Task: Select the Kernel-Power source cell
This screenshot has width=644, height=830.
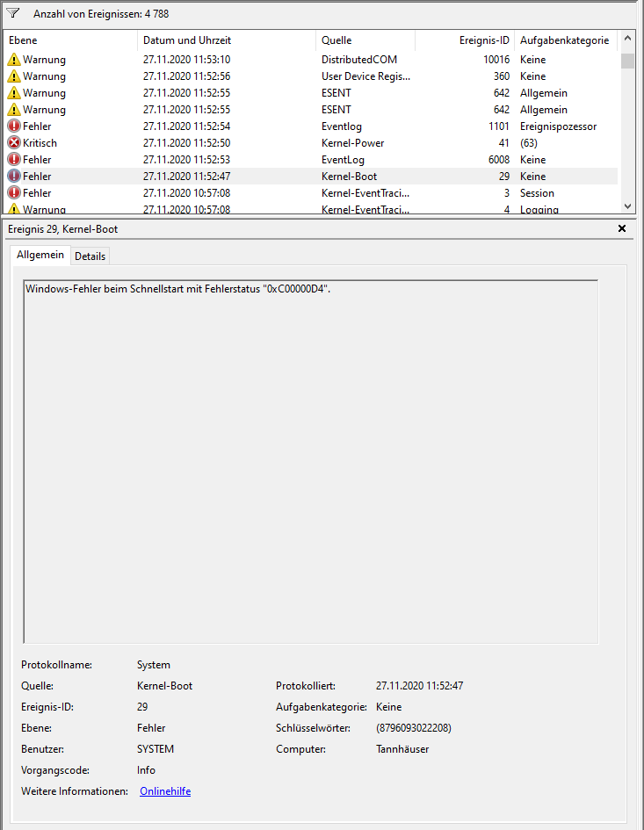Action: [352, 143]
